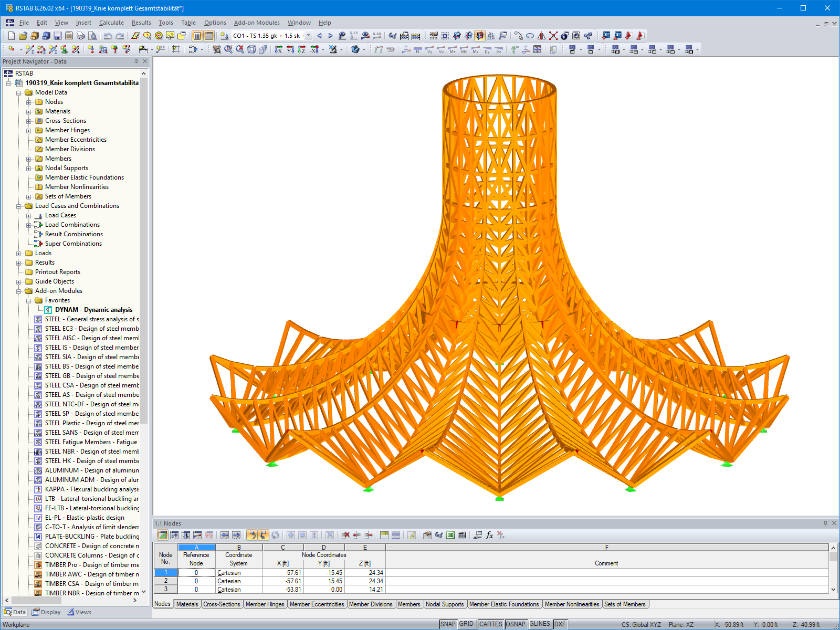Open the CO1 load combination dropdown

(x=308, y=36)
